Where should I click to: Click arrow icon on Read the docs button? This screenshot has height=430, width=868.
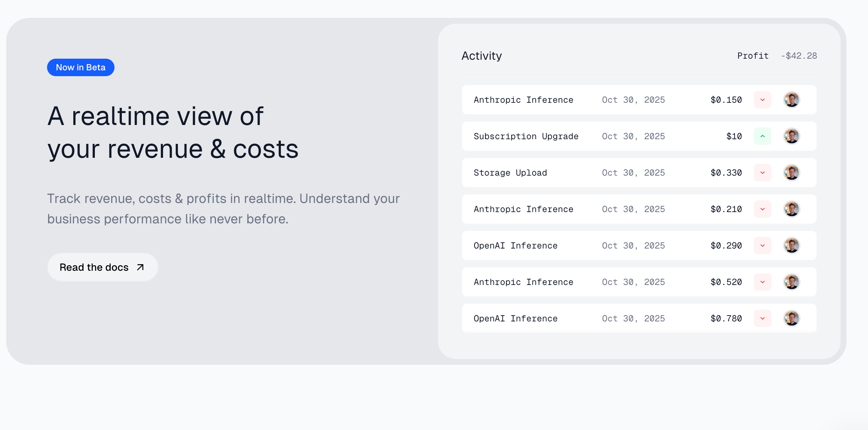140,267
